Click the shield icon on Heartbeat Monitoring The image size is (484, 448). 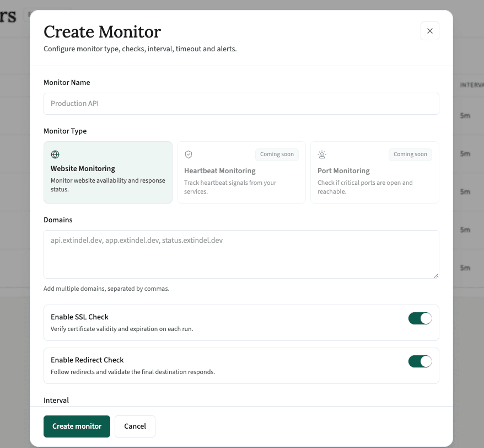(x=189, y=154)
